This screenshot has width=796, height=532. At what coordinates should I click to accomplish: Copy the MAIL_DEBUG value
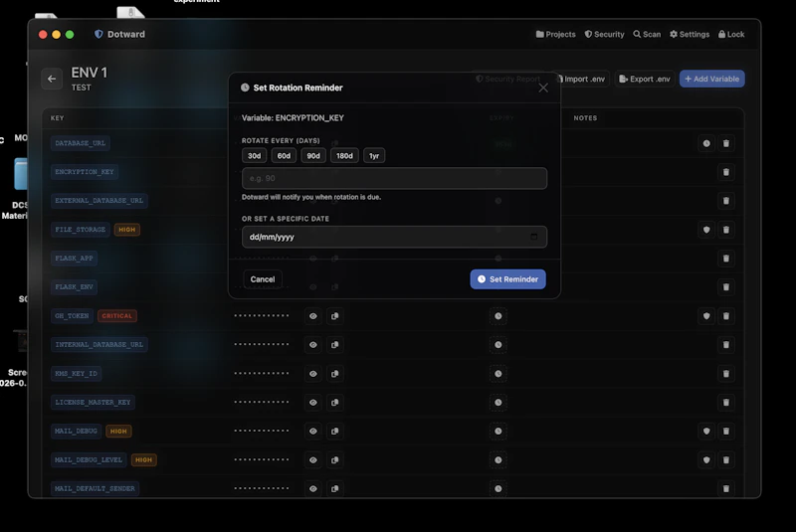click(335, 432)
